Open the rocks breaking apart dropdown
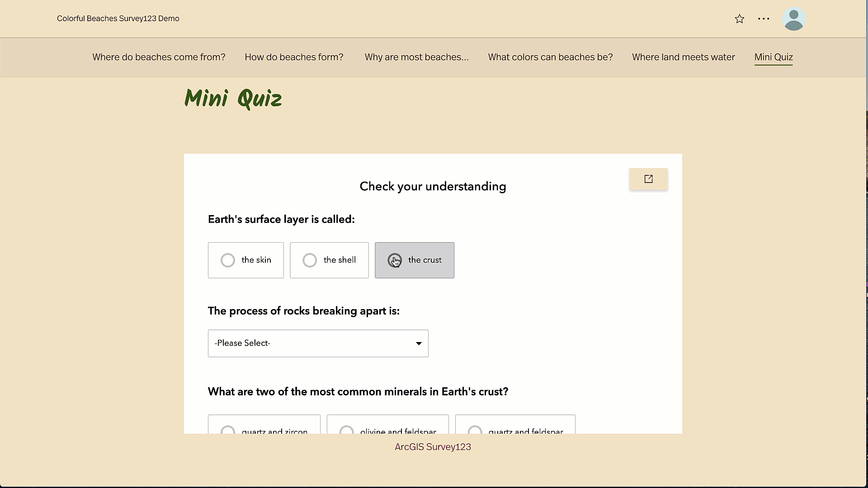Screen dimensions: 868x488 (x=318, y=343)
